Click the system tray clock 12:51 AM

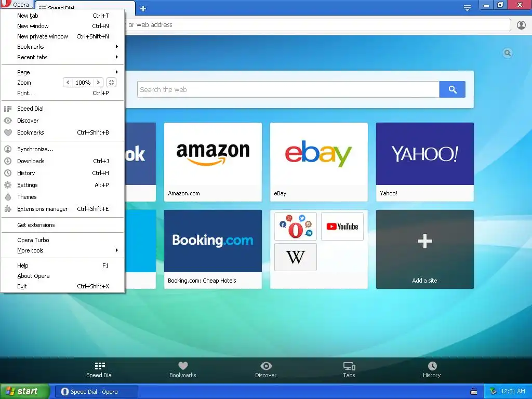click(513, 391)
